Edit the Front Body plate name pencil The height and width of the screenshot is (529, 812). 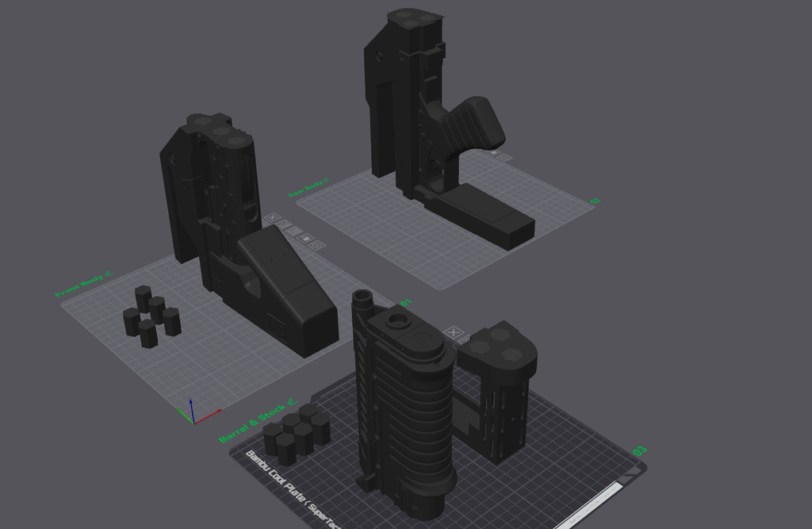point(108,274)
